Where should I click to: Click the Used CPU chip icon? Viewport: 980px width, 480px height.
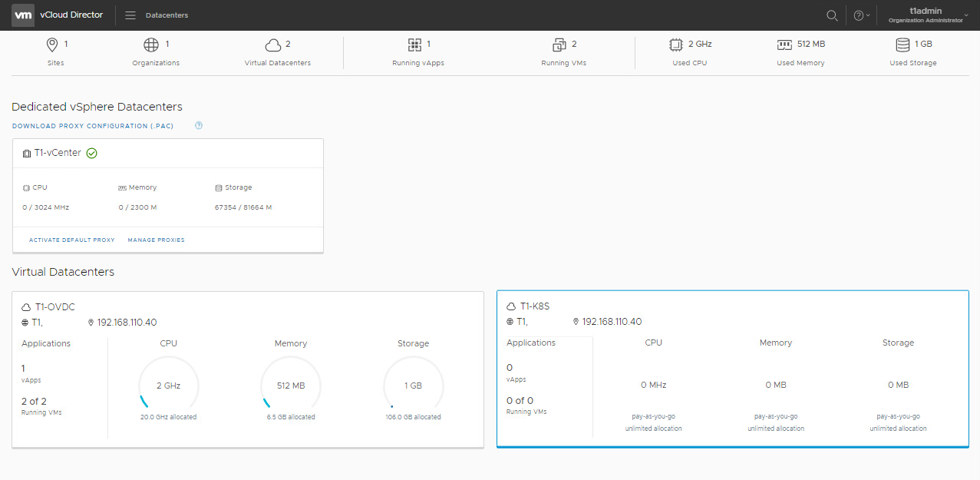(676, 45)
